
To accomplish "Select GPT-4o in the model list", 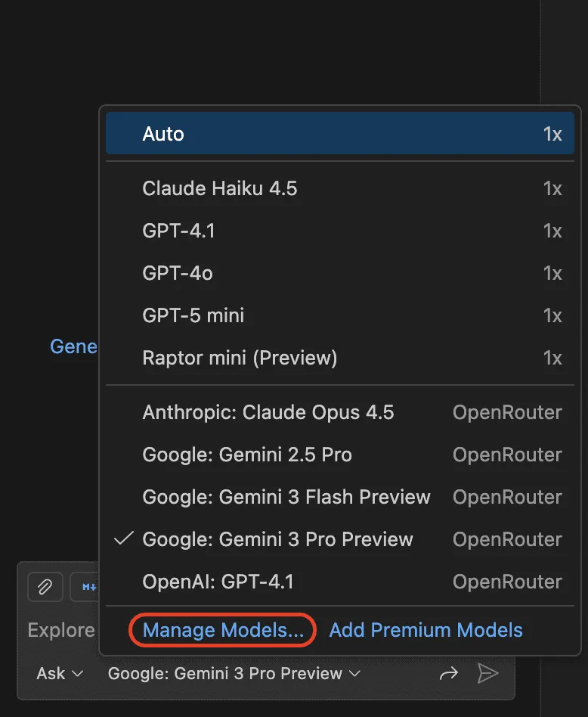I will [x=339, y=273].
